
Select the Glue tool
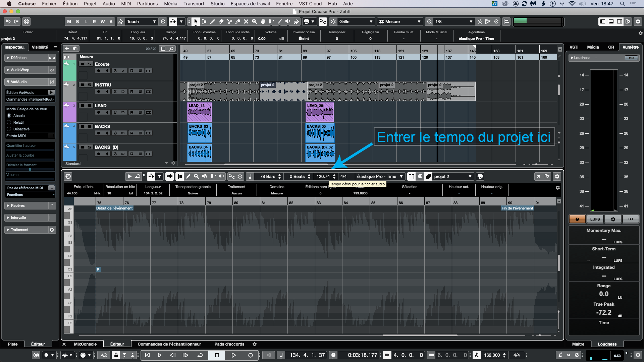(238, 21)
